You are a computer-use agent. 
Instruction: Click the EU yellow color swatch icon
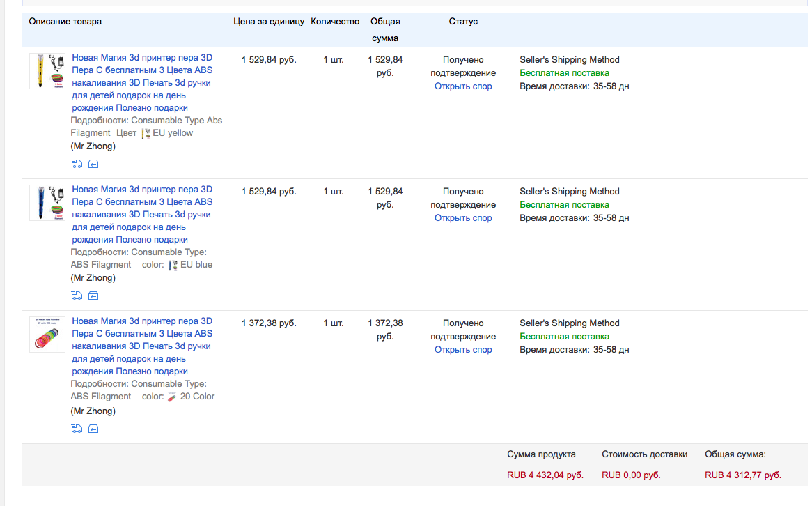pyautogui.click(x=146, y=133)
